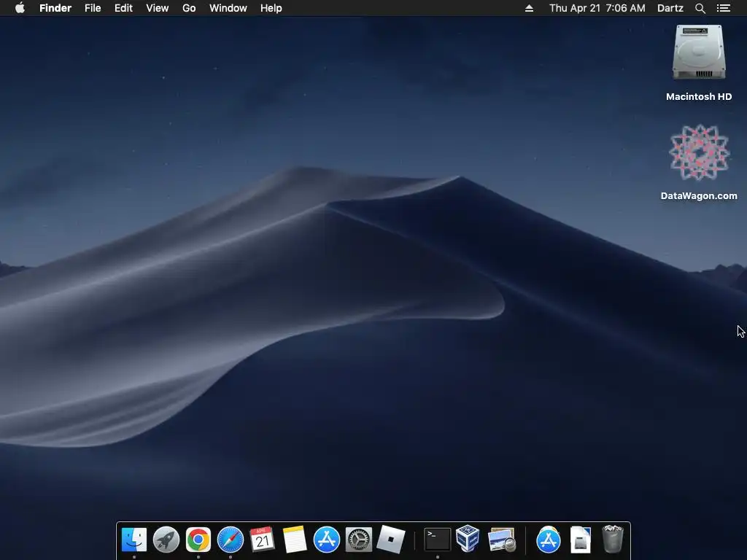
Task: Open App Store icon beside Notes
Action: point(326,540)
